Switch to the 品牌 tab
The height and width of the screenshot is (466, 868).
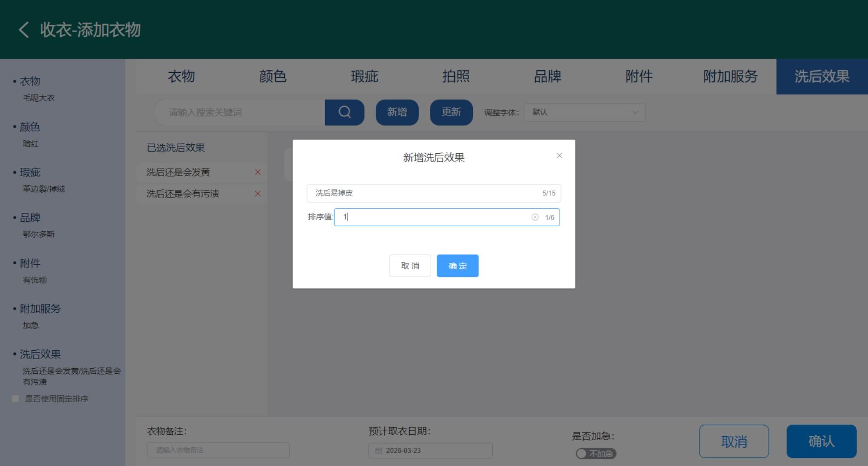point(547,76)
